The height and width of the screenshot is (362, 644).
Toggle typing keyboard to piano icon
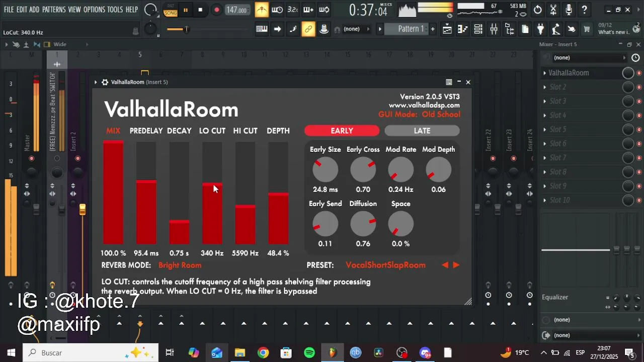click(x=262, y=29)
